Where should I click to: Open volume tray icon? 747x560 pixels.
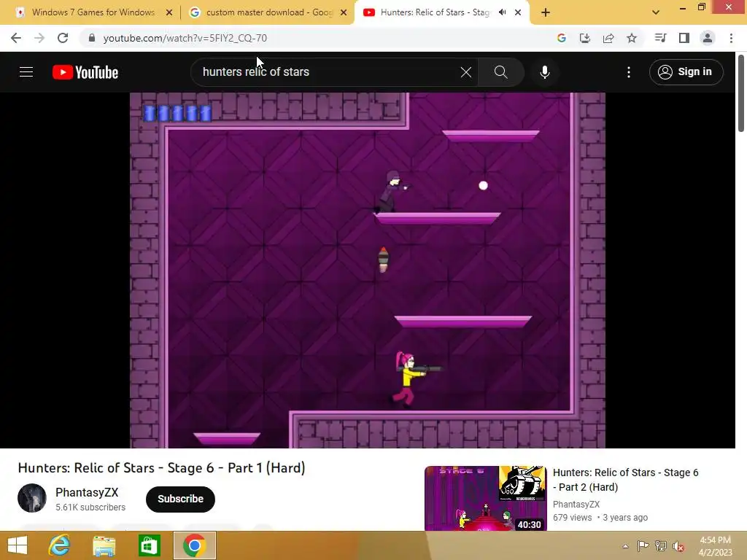tap(678, 546)
